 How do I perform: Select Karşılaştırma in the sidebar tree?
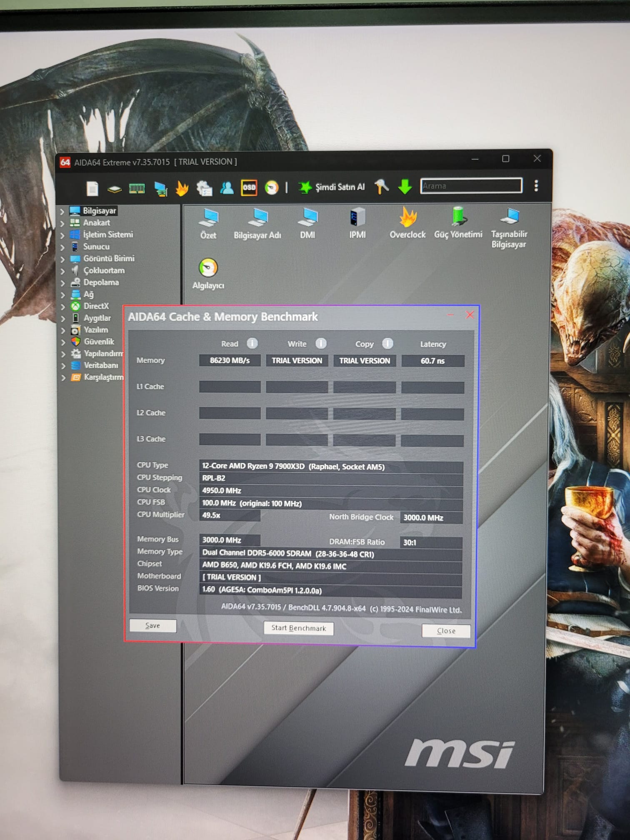tap(104, 377)
